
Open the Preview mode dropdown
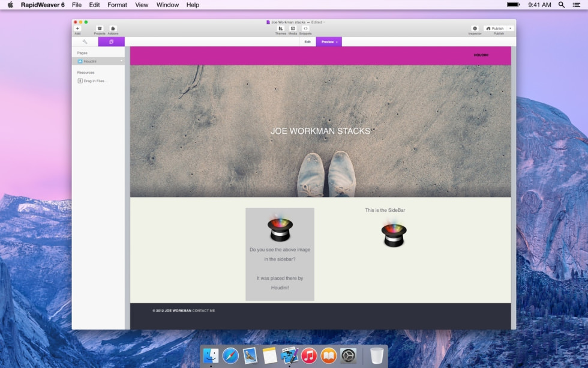[x=329, y=41]
